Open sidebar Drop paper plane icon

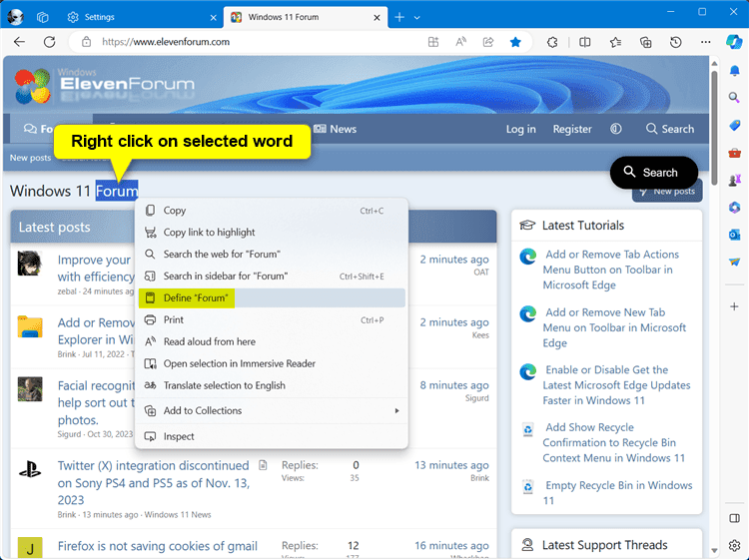(x=735, y=262)
